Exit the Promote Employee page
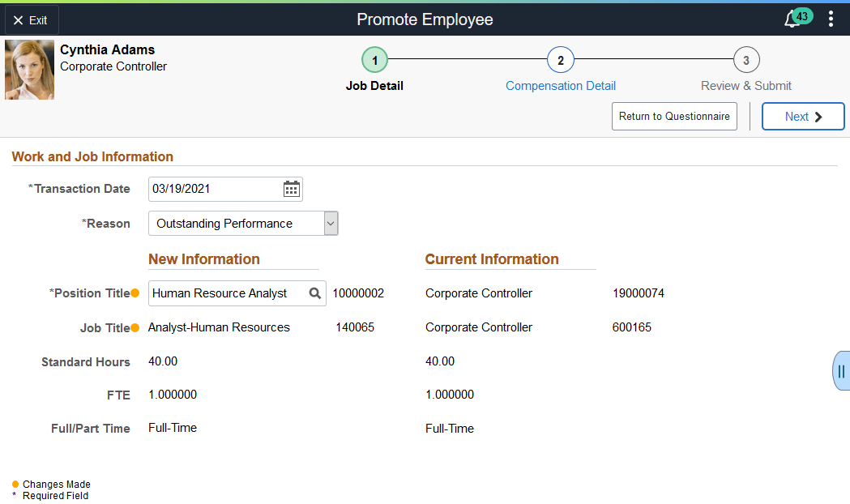The width and height of the screenshot is (850, 504). (x=31, y=19)
